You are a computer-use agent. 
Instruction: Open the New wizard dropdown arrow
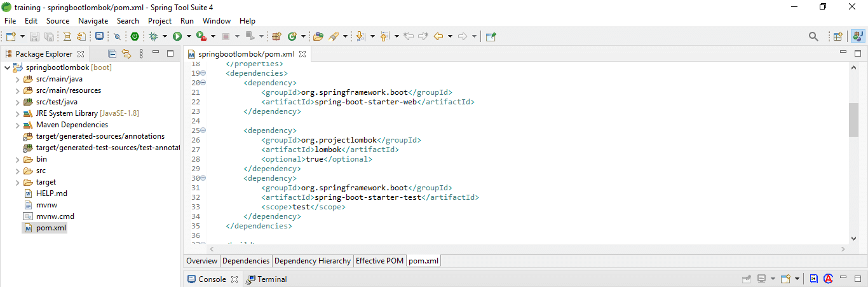(x=22, y=36)
